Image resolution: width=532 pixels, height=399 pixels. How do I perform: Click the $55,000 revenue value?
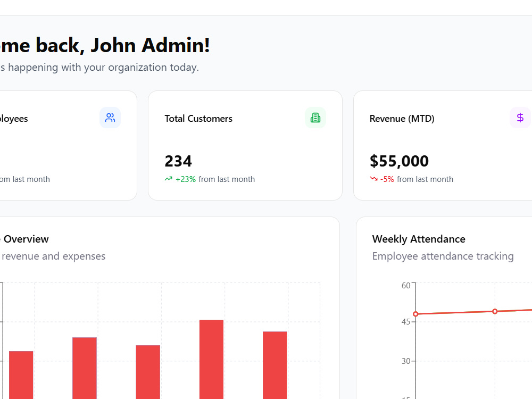pyautogui.click(x=399, y=161)
